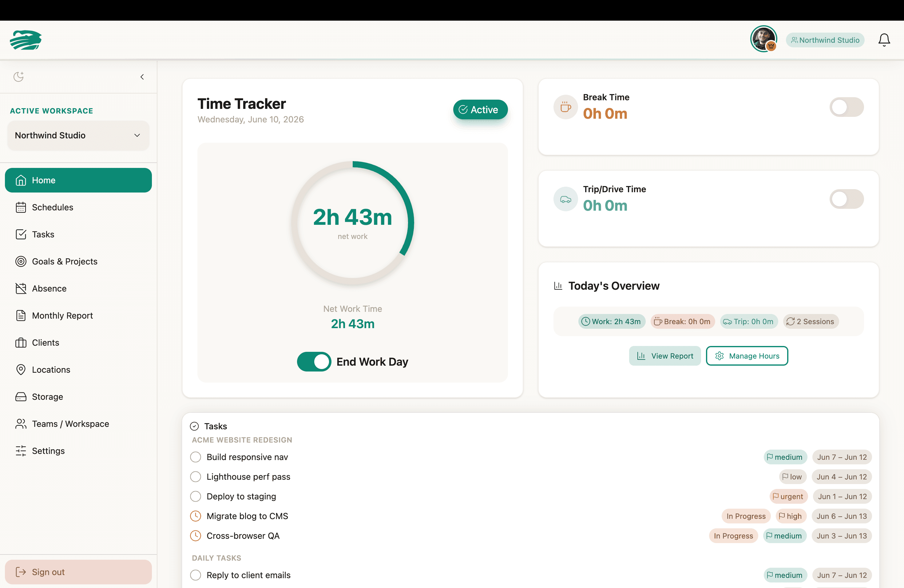The width and height of the screenshot is (904, 588).
Task: Open the Migrate blog to CMS task
Action: 247,516
